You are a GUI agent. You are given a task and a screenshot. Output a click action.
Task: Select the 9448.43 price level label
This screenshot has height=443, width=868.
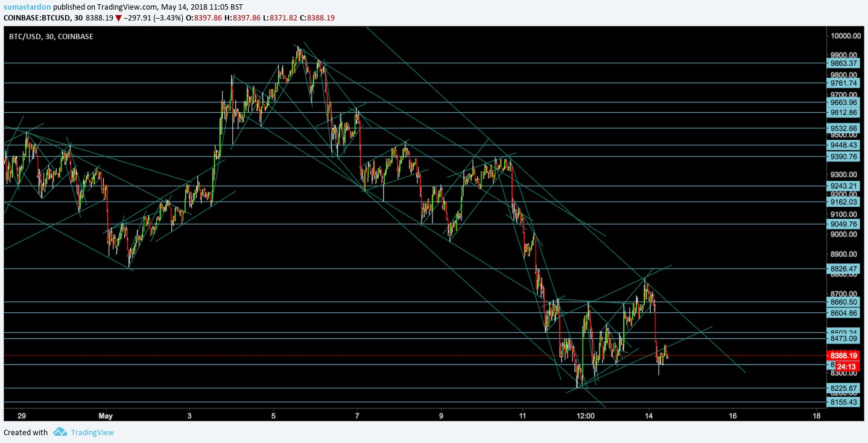[843, 145]
